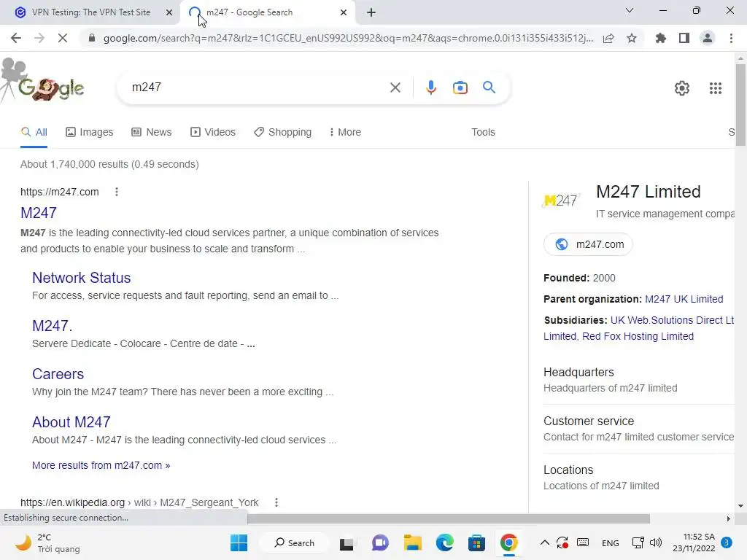
Task: Open M247 UK Limited parent link
Action: (x=684, y=299)
